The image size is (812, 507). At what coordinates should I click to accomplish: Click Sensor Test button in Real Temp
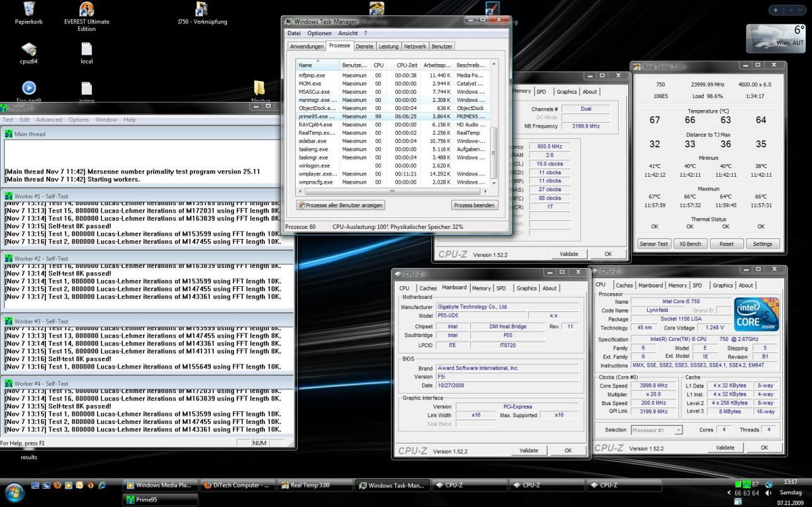click(x=653, y=244)
